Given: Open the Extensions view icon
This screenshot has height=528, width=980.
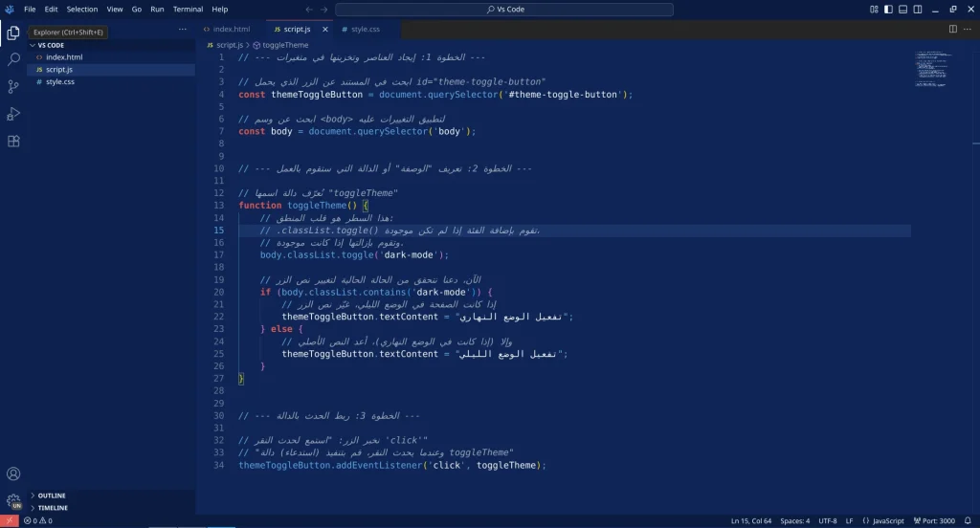Looking at the screenshot, I should (13, 142).
